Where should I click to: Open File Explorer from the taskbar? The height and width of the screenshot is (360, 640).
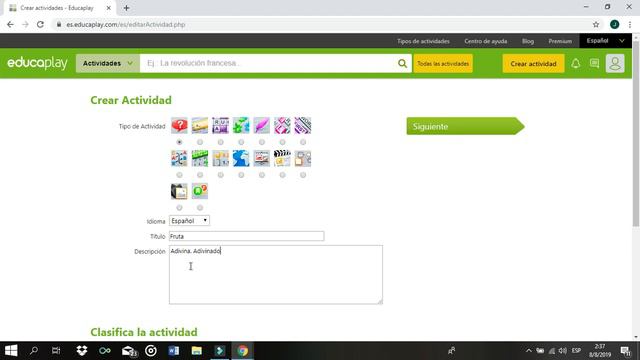196,351
